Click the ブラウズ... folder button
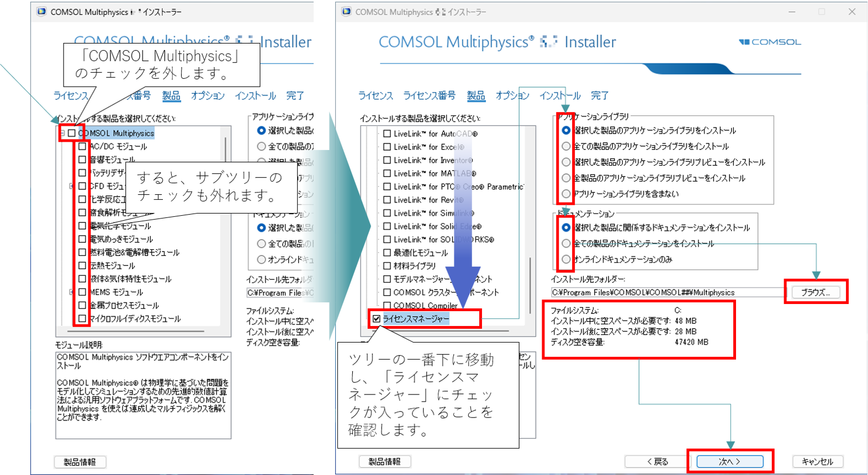Viewport: 868px width, 475px height. 816,292
